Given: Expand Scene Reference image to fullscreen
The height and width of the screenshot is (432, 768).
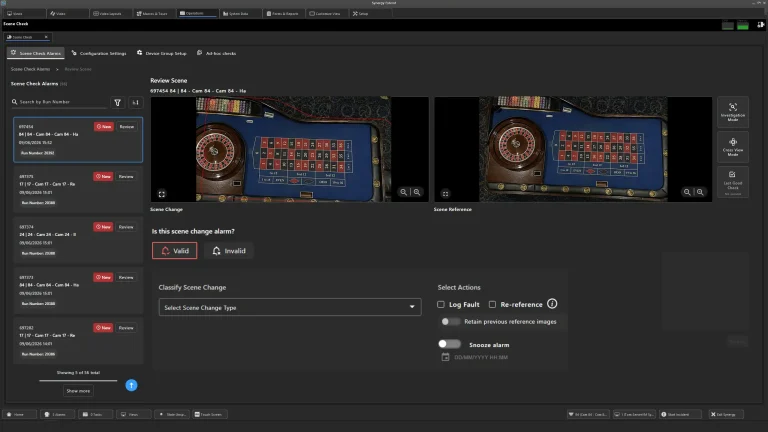Looking at the screenshot, I should point(445,194).
